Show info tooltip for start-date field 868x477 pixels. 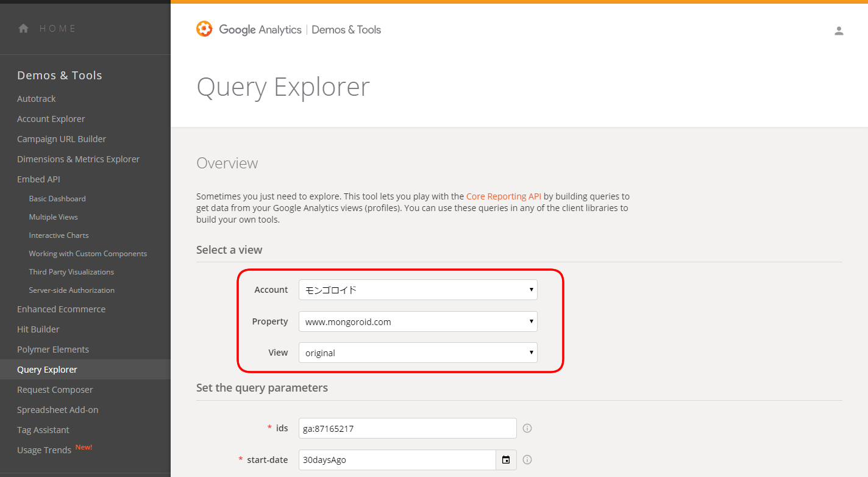pyautogui.click(x=527, y=460)
